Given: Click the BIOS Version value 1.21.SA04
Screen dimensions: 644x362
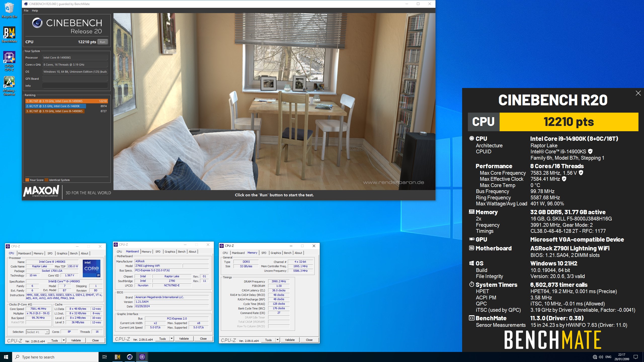Looking at the screenshot, I should (x=172, y=302).
